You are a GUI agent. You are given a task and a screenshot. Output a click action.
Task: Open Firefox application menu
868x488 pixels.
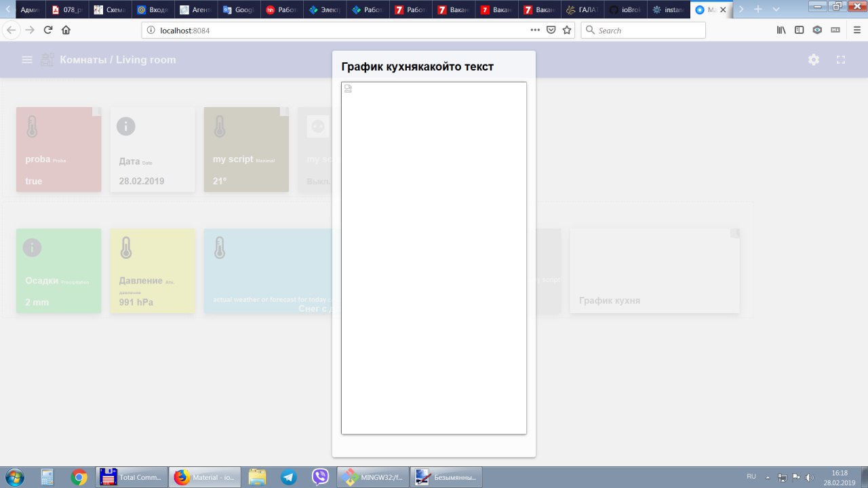coord(856,30)
